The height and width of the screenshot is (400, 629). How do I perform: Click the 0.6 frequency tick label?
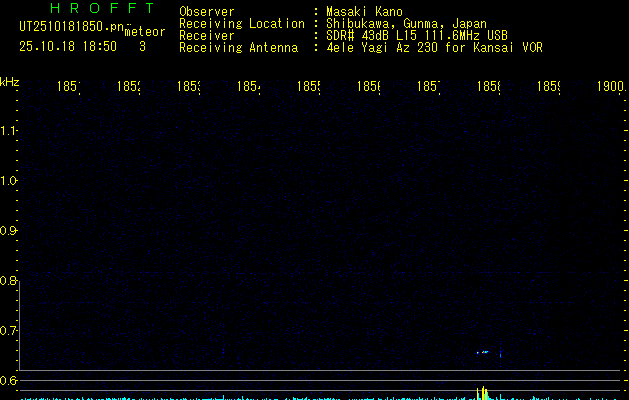coord(8,380)
